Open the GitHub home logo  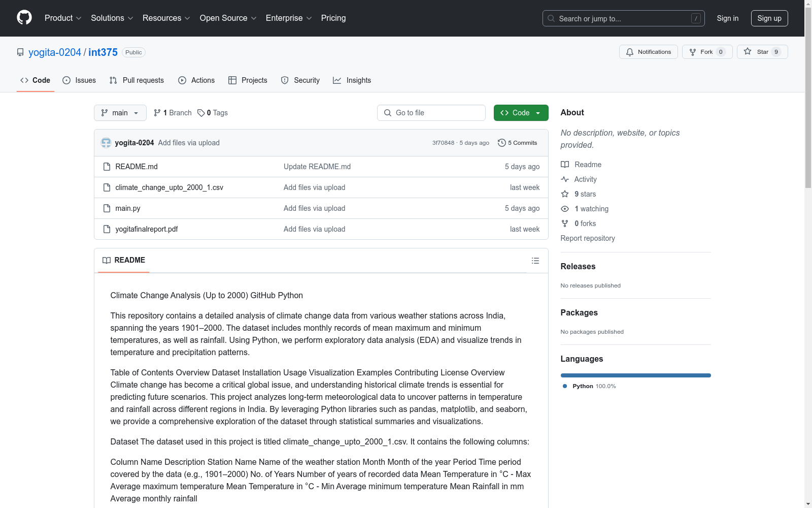(24, 18)
